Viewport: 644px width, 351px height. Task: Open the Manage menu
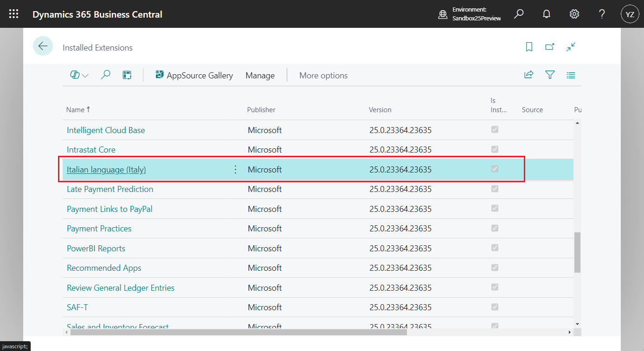click(260, 75)
